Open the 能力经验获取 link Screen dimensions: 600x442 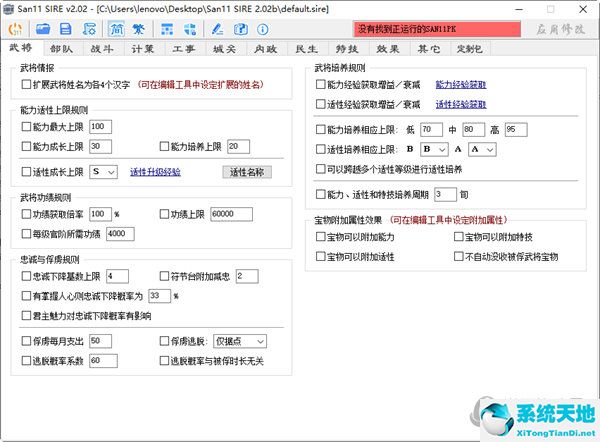(461, 85)
